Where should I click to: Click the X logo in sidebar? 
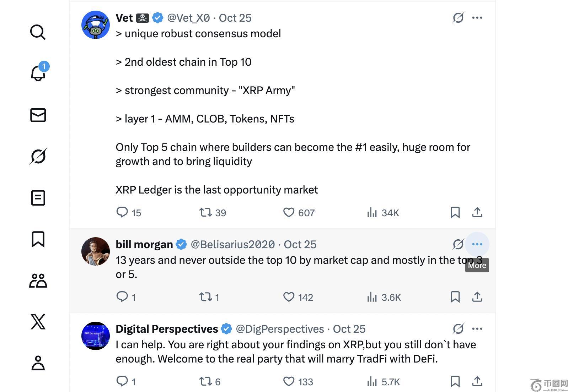pos(38,322)
